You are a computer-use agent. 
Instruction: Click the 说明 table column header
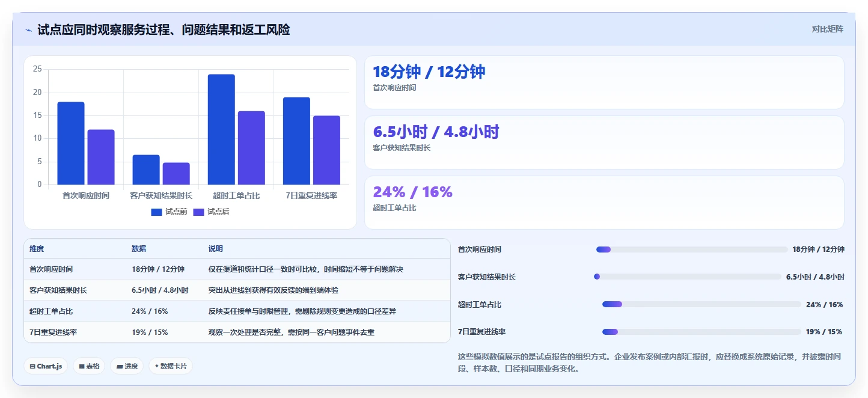[216, 249]
